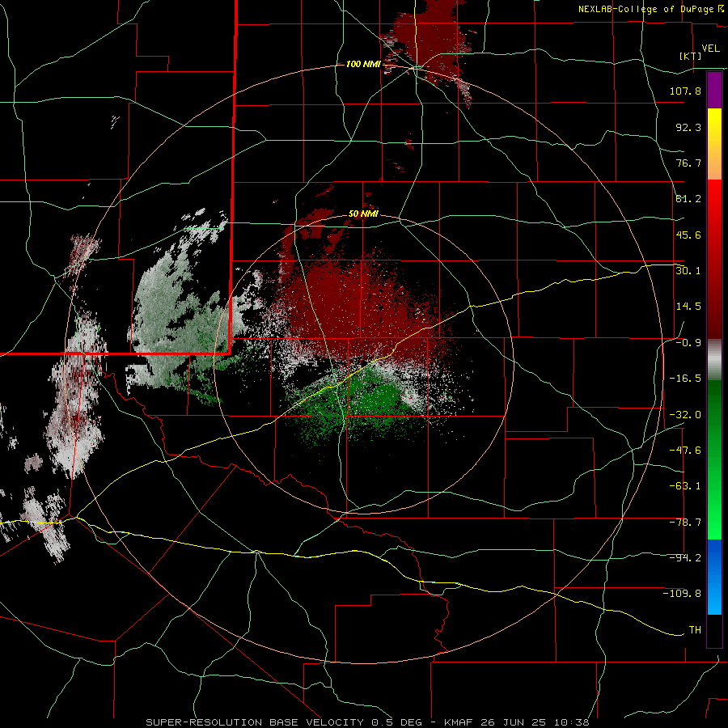
Task: Click the -0.9 velocity scale value
Action: click(688, 343)
